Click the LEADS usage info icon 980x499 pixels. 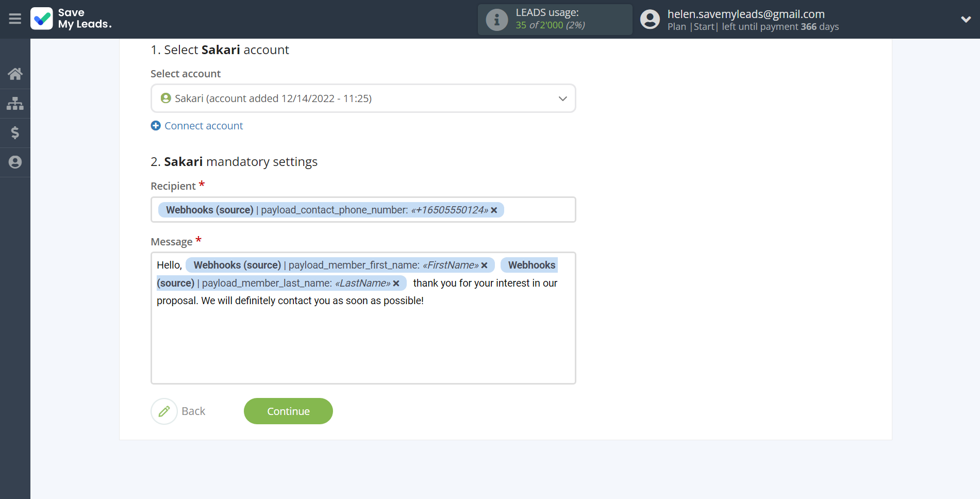click(497, 20)
